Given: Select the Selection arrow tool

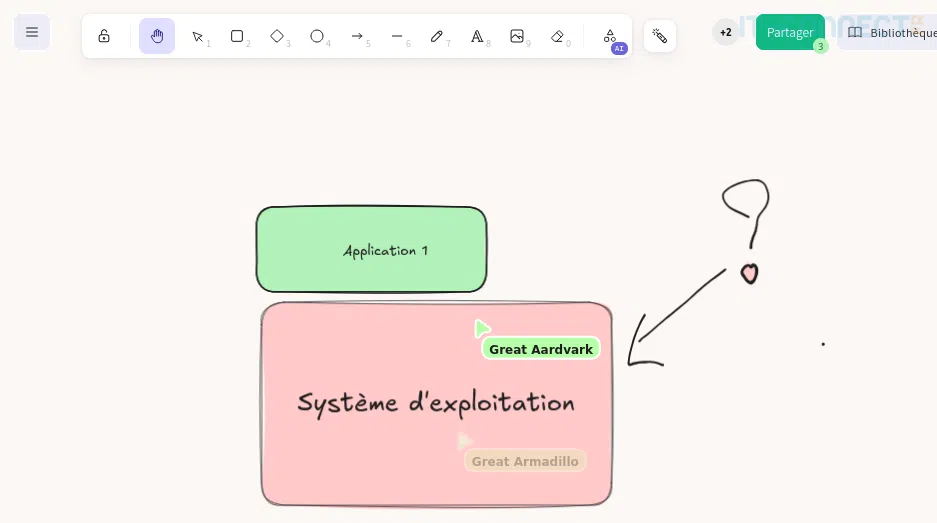Looking at the screenshot, I should click(198, 36).
